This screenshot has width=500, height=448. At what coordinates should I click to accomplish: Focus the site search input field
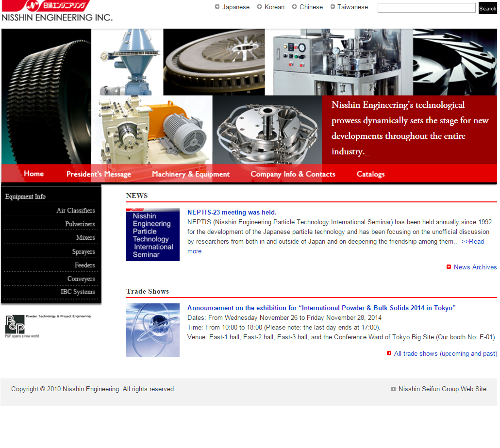tap(426, 8)
